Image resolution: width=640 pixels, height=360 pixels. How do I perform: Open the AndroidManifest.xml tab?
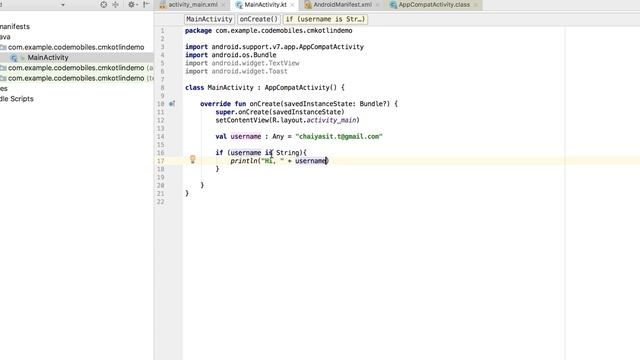coord(342,5)
